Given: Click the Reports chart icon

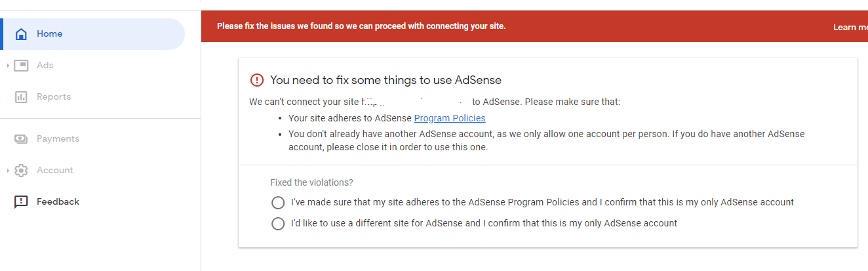Looking at the screenshot, I should click(x=21, y=97).
